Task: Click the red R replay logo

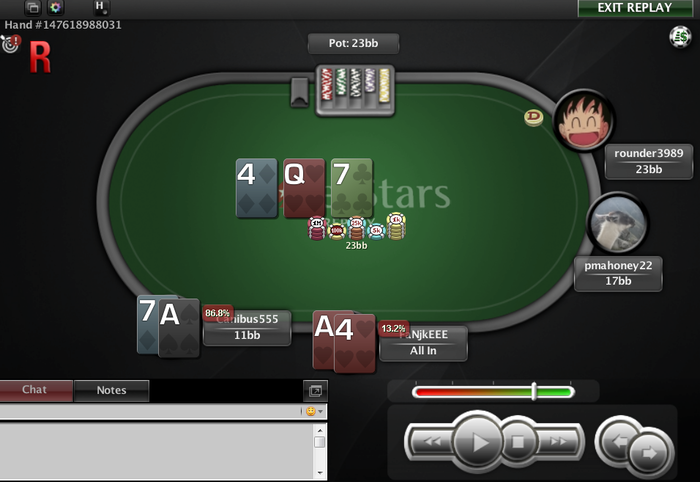Action: coord(40,57)
